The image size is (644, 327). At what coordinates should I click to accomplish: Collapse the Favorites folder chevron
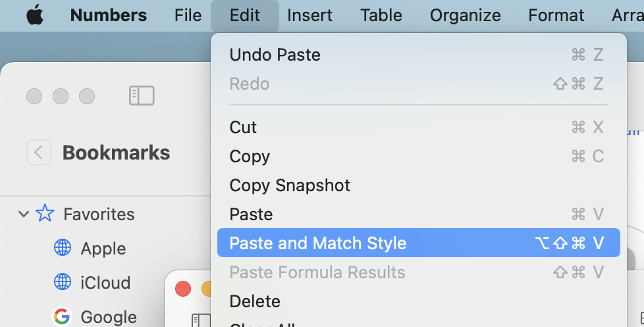[24, 214]
